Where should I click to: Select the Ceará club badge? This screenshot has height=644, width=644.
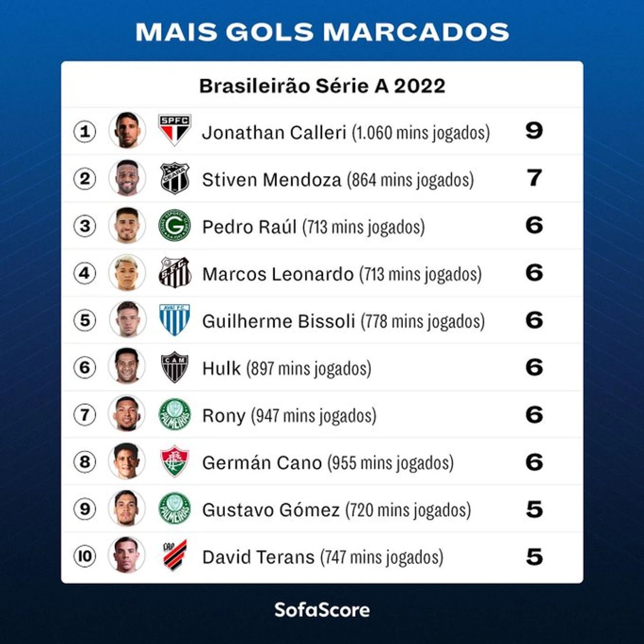click(x=175, y=178)
